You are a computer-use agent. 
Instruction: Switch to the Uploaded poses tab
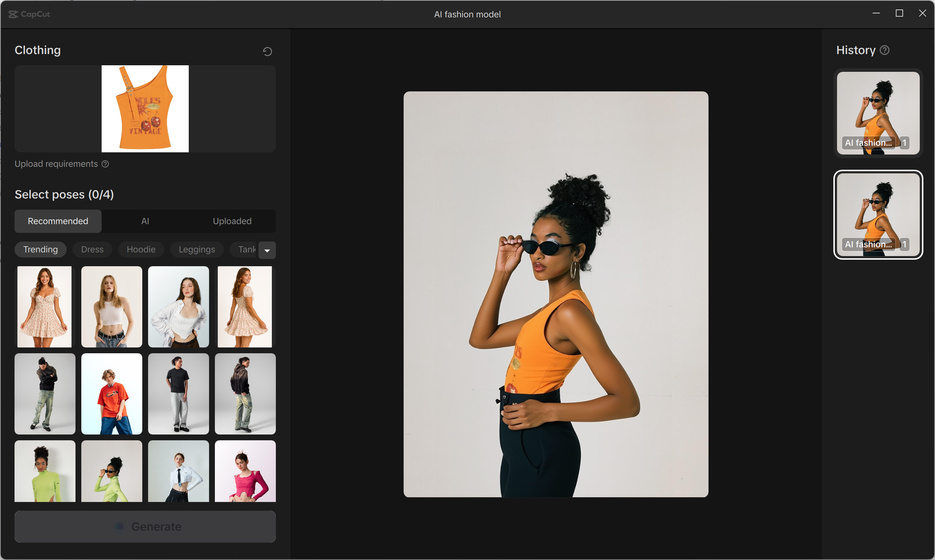[x=232, y=221]
